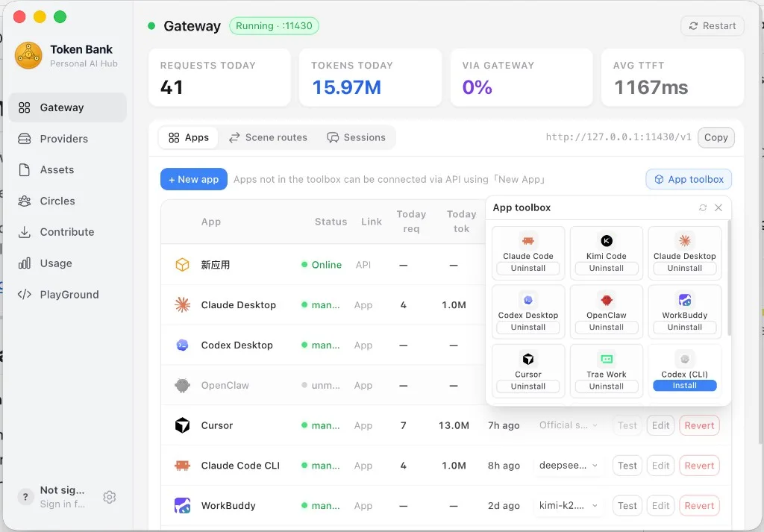
Task: Open the settings gear in sidebar
Action: (x=110, y=497)
